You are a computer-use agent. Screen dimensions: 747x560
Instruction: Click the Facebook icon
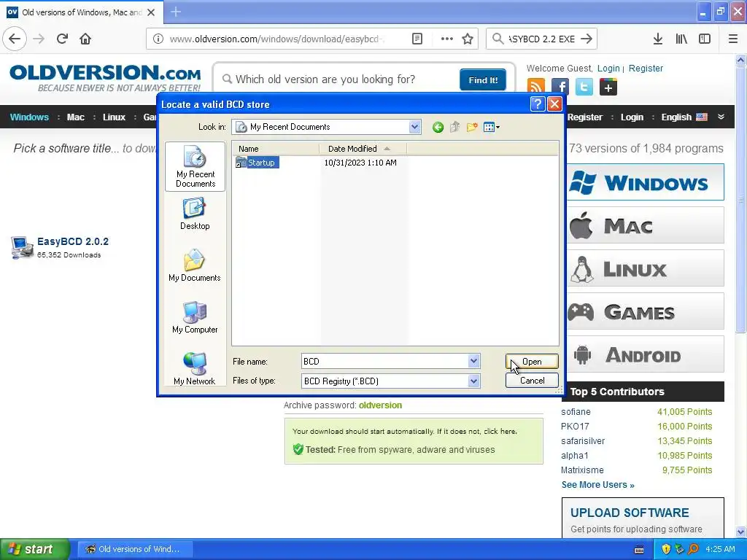click(x=560, y=87)
